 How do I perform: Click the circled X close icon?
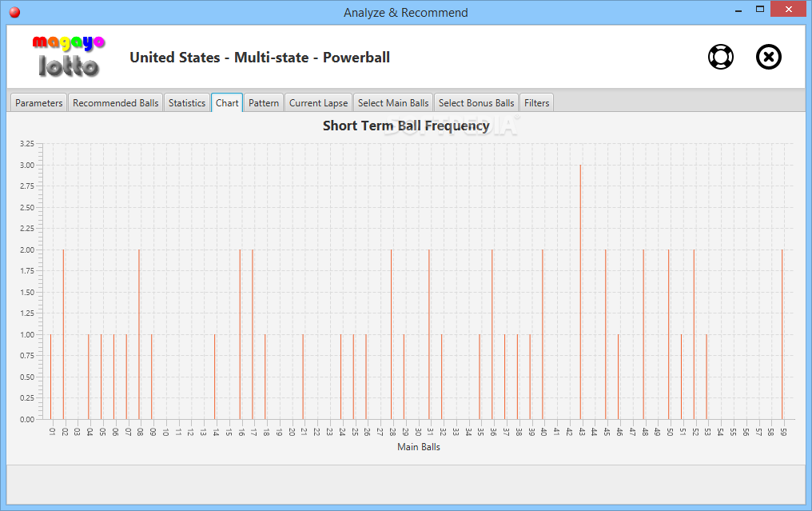(769, 57)
